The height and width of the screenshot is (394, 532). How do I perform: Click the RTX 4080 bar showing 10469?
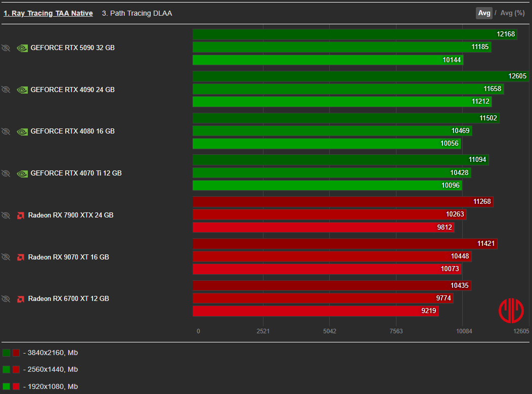click(x=333, y=131)
